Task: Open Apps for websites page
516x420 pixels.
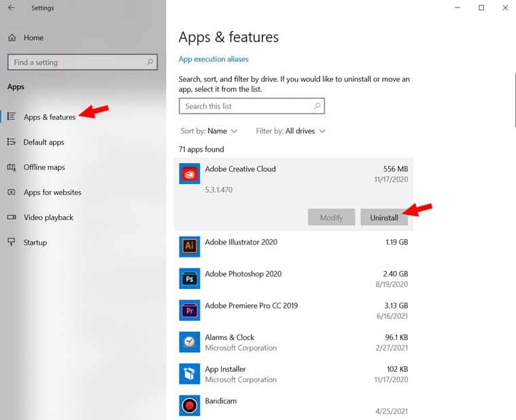Action: 52,192
